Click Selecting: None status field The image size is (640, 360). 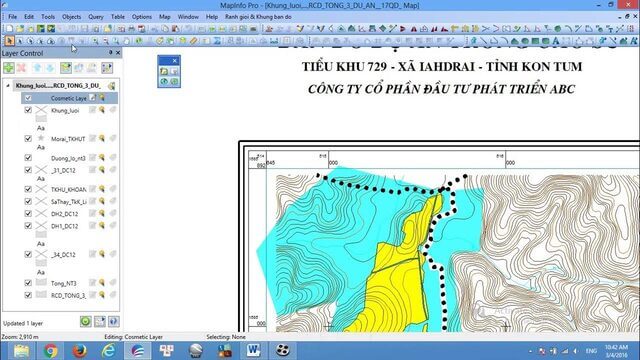(226, 337)
